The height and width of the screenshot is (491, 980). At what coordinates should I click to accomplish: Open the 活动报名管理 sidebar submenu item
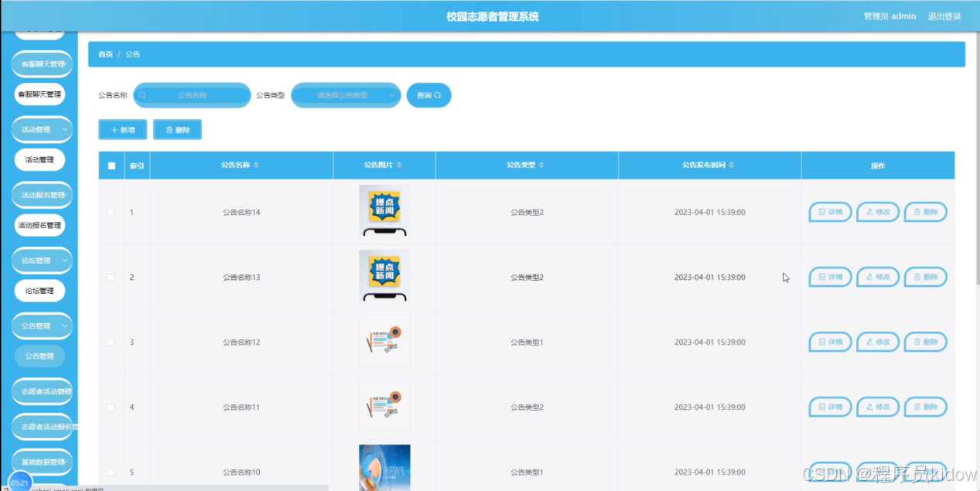pos(39,226)
